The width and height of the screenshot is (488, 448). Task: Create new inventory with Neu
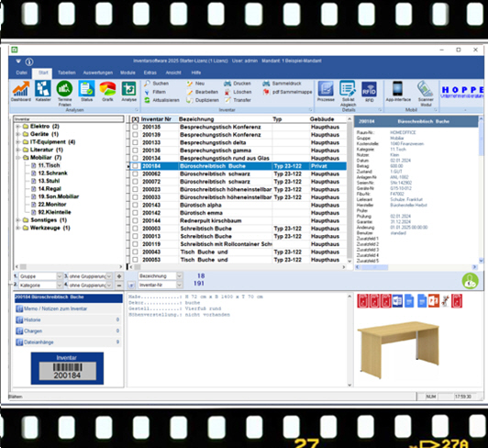tap(195, 84)
